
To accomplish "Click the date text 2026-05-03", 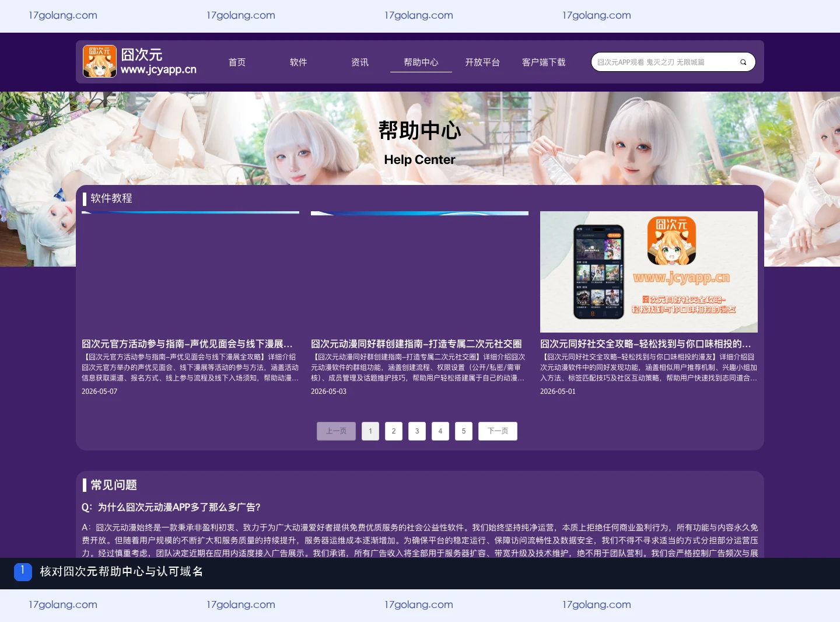I will [329, 392].
